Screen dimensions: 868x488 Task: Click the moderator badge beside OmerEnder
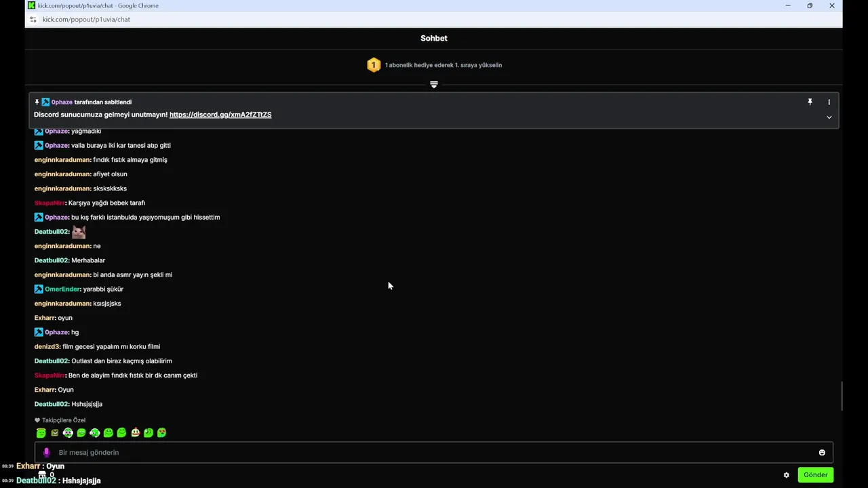click(39, 289)
